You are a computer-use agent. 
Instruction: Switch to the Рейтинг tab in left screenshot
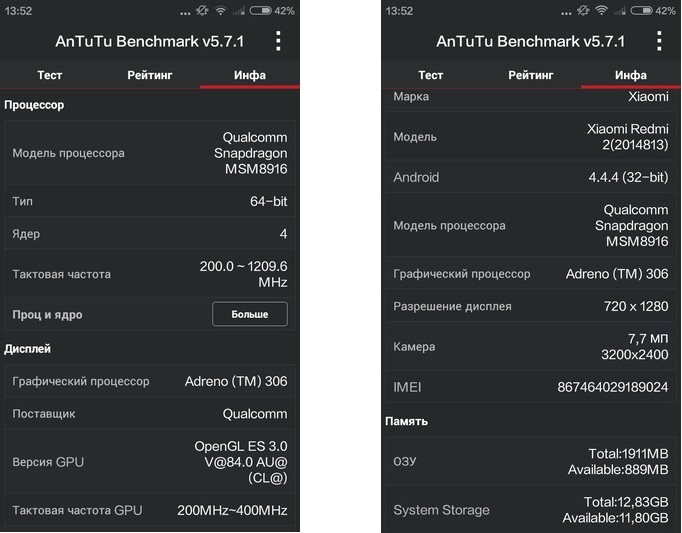click(x=150, y=75)
